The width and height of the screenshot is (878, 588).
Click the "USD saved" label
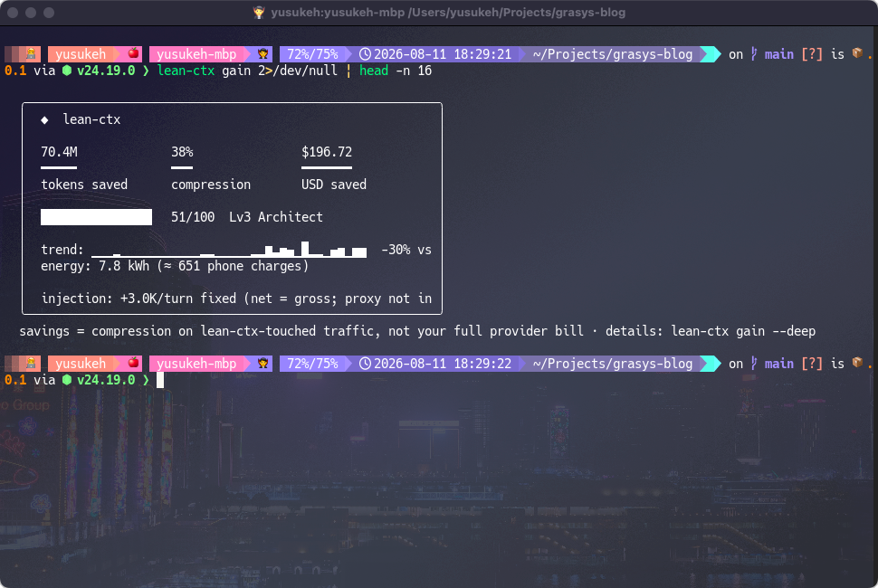coord(334,185)
